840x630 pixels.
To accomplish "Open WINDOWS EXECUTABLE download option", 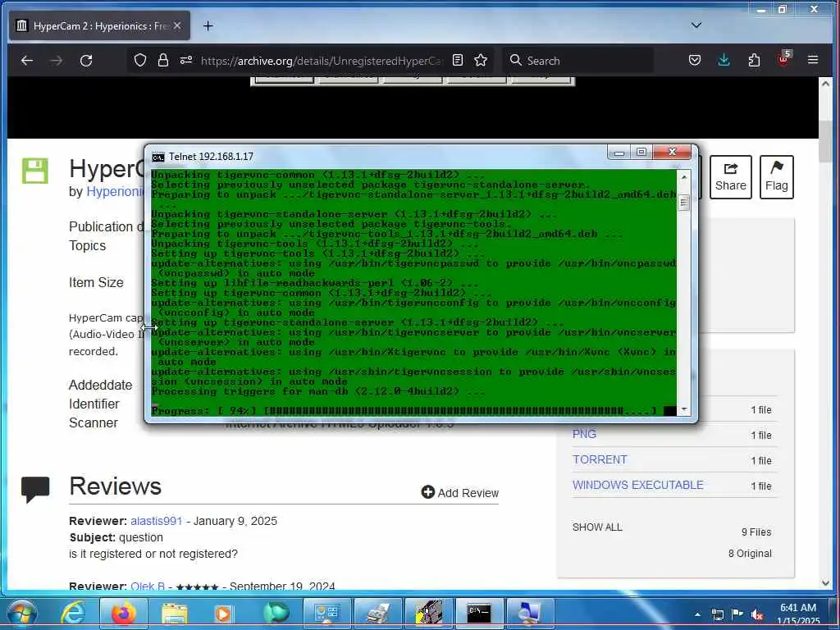I will [637, 485].
